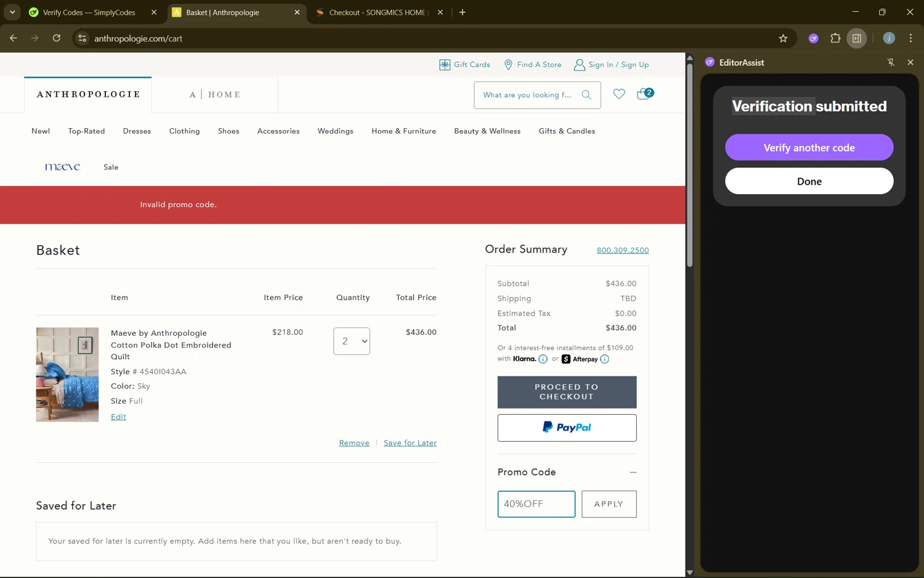
Task: Collapse the Promo Code section
Action: coord(633,472)
